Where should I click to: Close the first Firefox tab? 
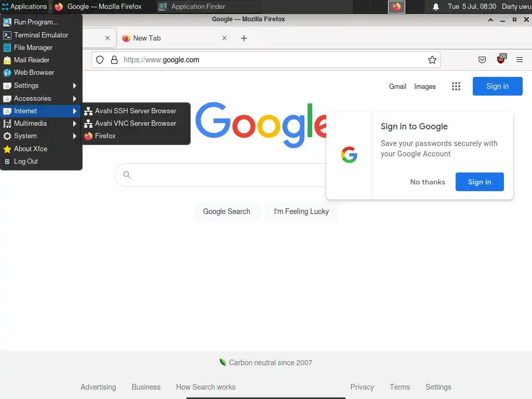pyautogui.click(x=108, y=38)
